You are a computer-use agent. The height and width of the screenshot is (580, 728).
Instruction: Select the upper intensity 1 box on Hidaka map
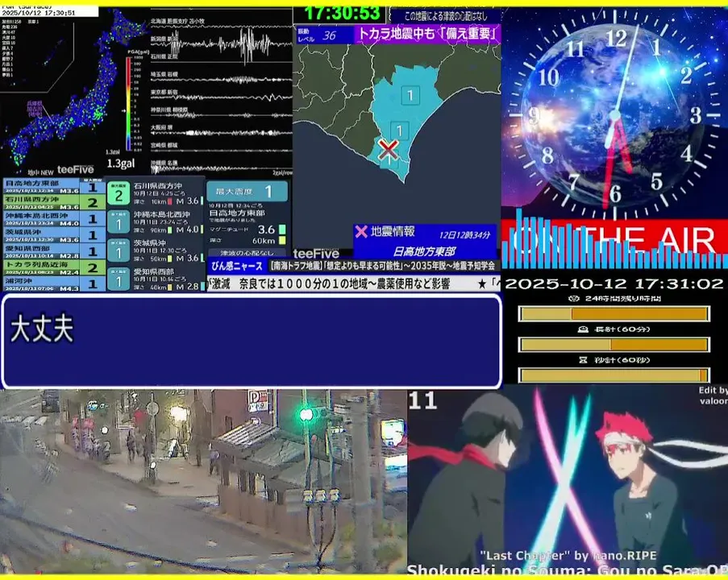pyautogui.click(x=410, y=96)
